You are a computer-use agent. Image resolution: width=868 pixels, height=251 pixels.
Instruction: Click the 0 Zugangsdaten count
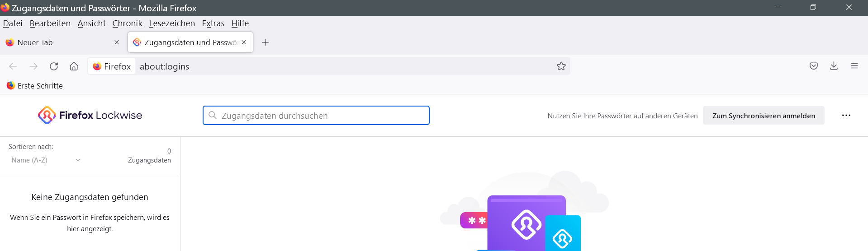(x=149, y=156)
